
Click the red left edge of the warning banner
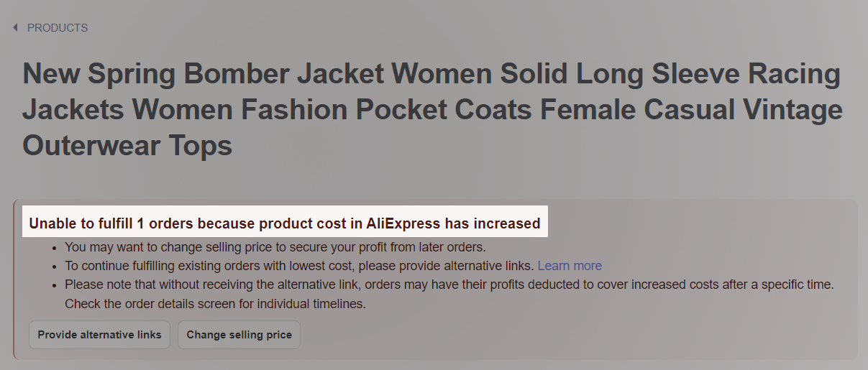tap(14, 279)
